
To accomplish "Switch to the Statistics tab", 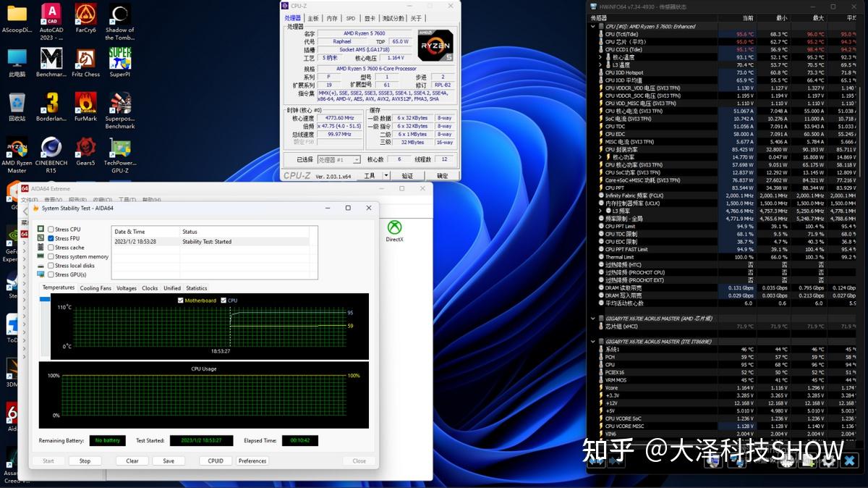I will (x=197, y=288).
